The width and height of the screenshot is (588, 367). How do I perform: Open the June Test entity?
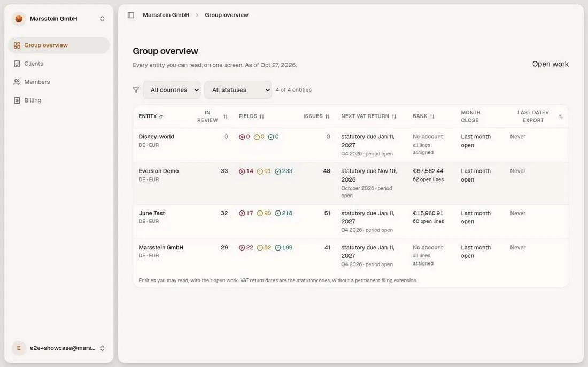351,222
